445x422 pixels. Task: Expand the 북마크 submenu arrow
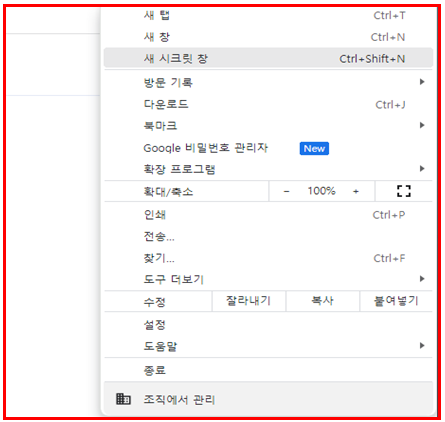[422, 125]
